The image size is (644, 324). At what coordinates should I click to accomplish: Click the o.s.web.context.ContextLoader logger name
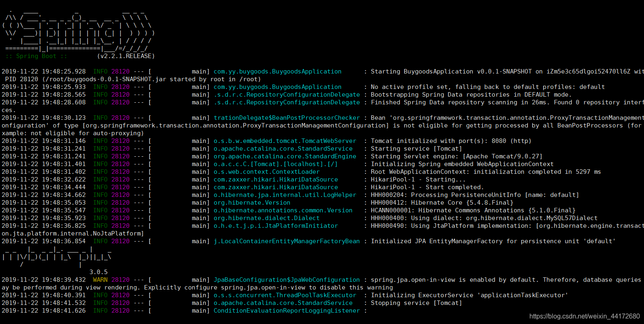tap(267, 172)
